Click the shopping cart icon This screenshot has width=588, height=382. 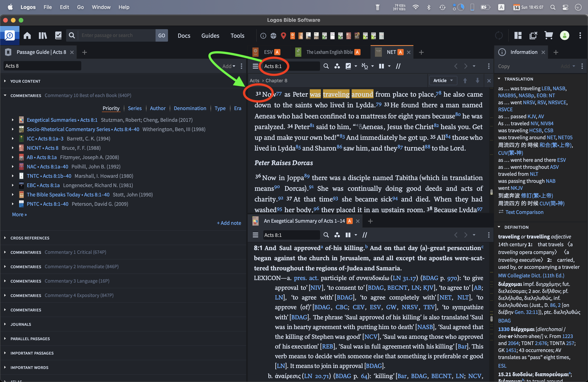click(549, 36)
